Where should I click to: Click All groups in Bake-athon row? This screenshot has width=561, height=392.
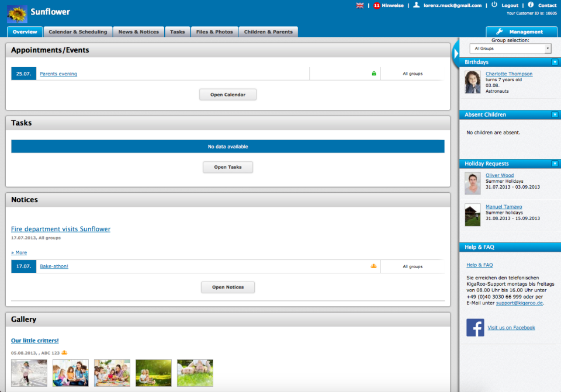[413, 266]
